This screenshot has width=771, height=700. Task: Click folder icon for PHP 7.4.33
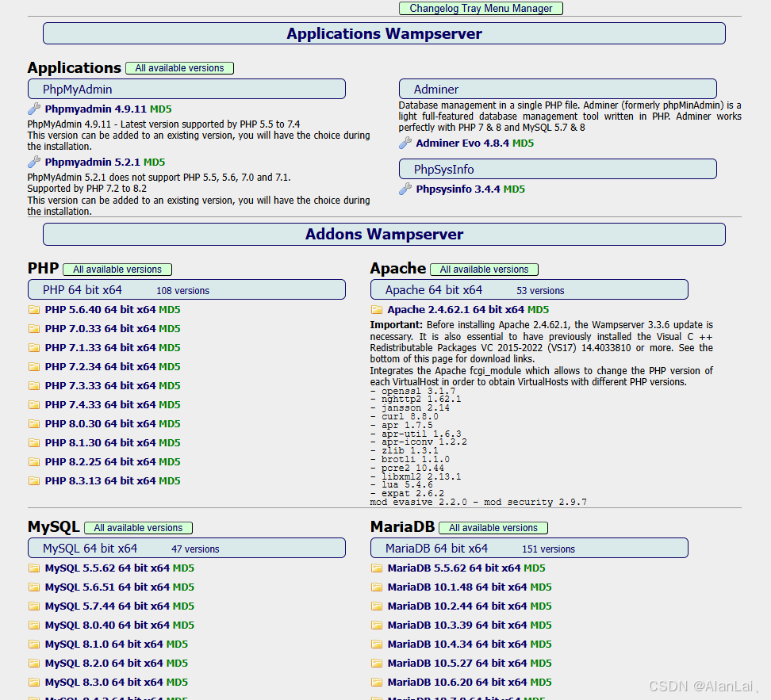pos(34,404)
